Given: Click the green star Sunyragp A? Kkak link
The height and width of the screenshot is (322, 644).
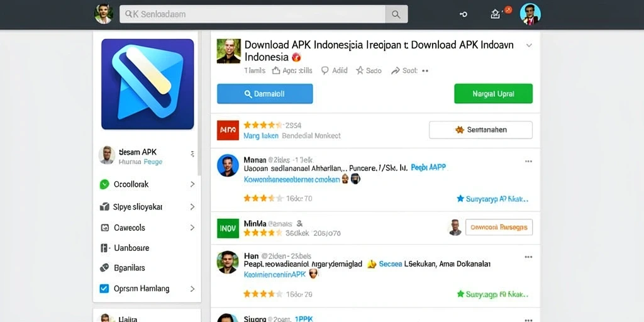Looking at the screenshot, I should click(x=492, y=294).
